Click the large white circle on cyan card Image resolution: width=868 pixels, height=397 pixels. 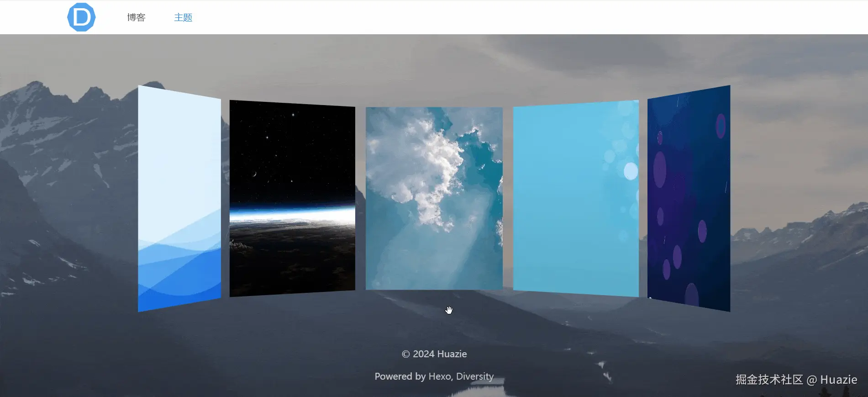pos(631,171)
